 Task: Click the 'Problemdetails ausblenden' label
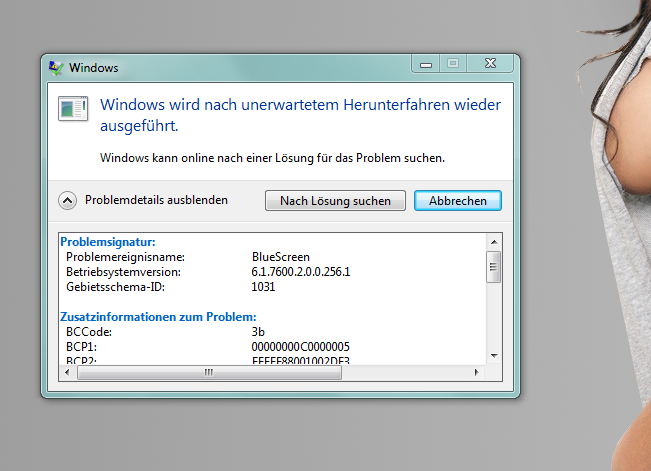pyautogui.click(x=156, y=200)
